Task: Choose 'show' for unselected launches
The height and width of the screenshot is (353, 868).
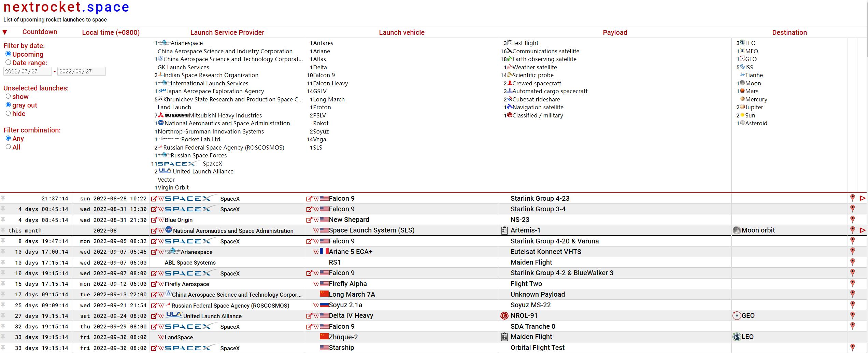Action: pos(8,96)
